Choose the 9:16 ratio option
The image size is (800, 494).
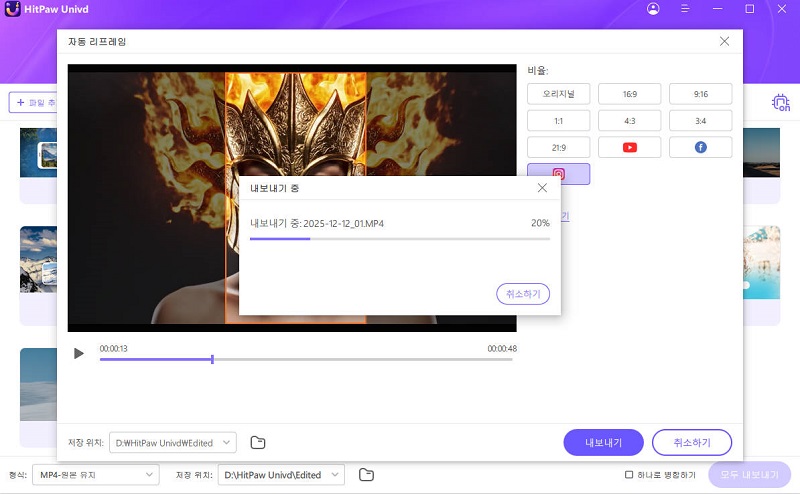click(x=701, y=94)
